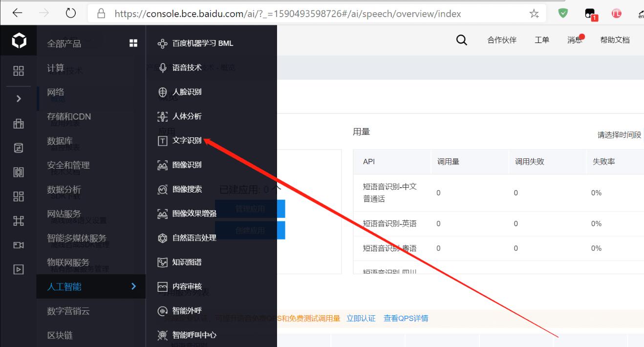Screen dimensions: 644x347
Task: Click the 立即认证 link
Action: (x=361, y=319)
